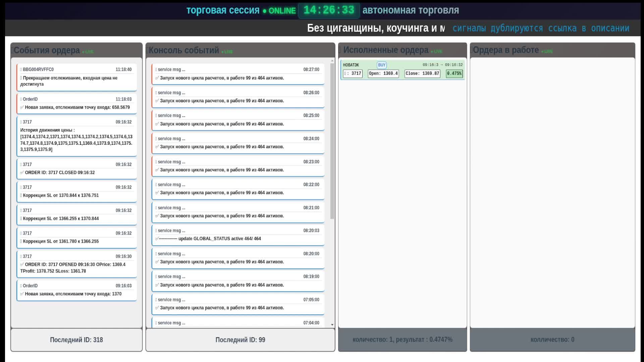
Task: Click the checkmark icon on 08:27:00 service message
Action: (x=157, y=78)
